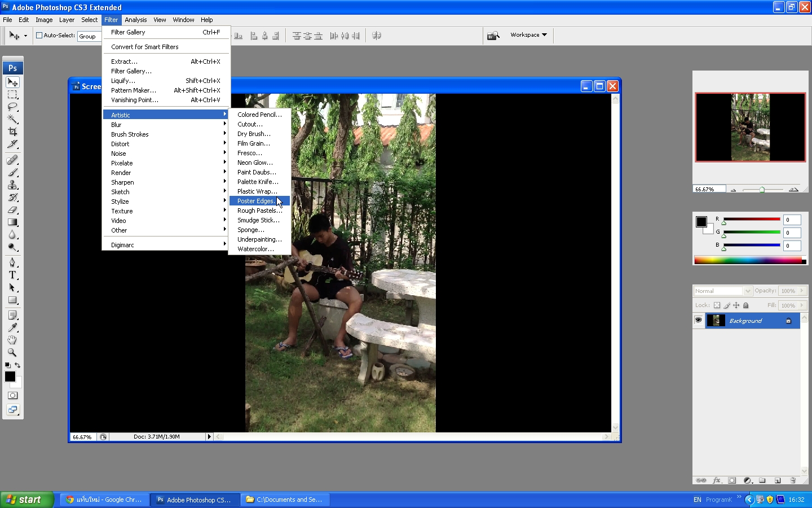Click the Create new group folder icon
This screenshot has height=508, width=812.
(x=762, y=480)
